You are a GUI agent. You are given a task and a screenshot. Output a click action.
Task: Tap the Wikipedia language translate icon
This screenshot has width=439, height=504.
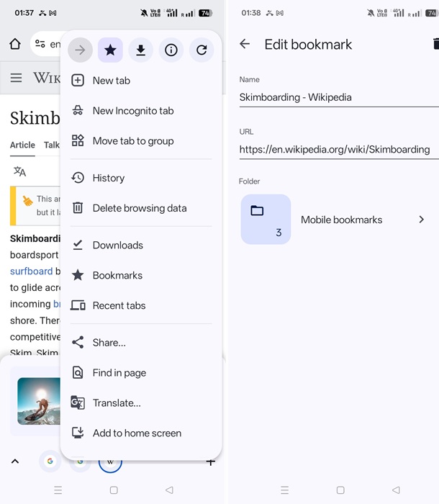19,171
